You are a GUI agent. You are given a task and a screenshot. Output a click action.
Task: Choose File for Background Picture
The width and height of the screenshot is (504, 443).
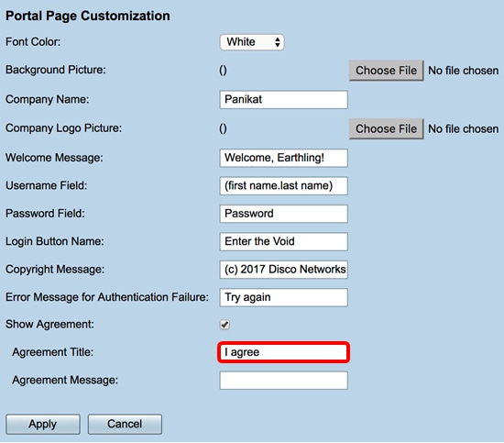[x=387, y=71]
